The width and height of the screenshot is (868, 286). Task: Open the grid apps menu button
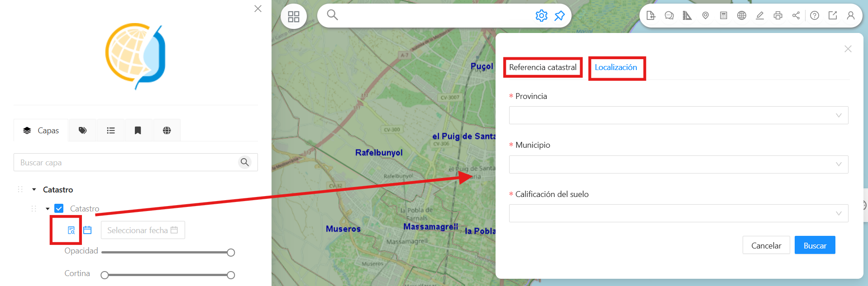[294, 17]
